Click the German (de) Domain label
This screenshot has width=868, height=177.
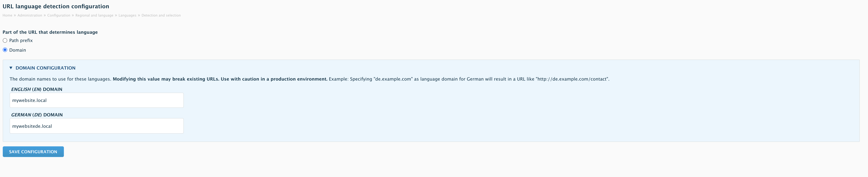coord(37,115)
